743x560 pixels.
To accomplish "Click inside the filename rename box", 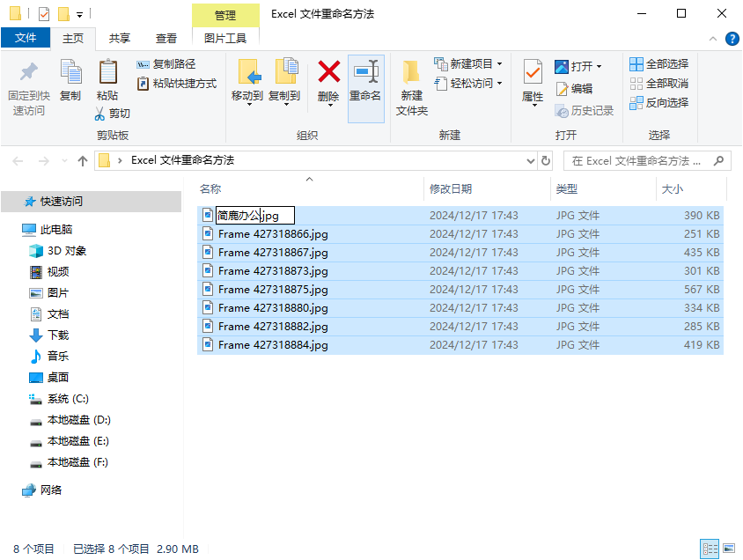I will point(255,215).
